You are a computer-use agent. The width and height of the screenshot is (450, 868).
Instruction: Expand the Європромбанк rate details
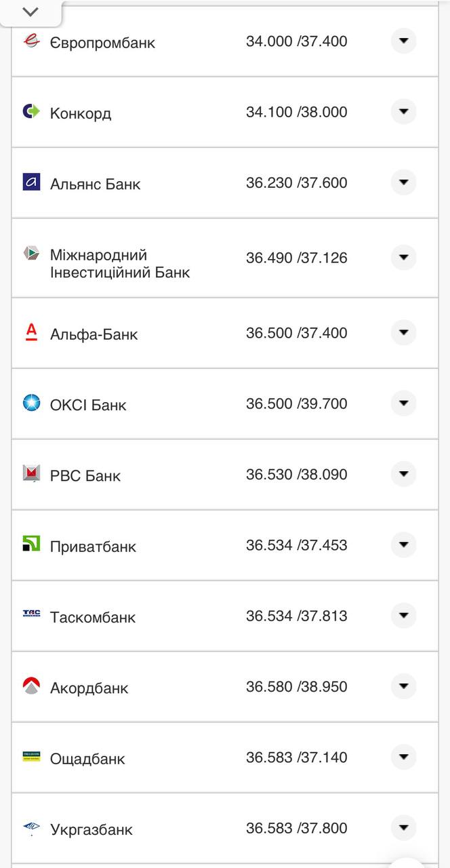(403, 41)
